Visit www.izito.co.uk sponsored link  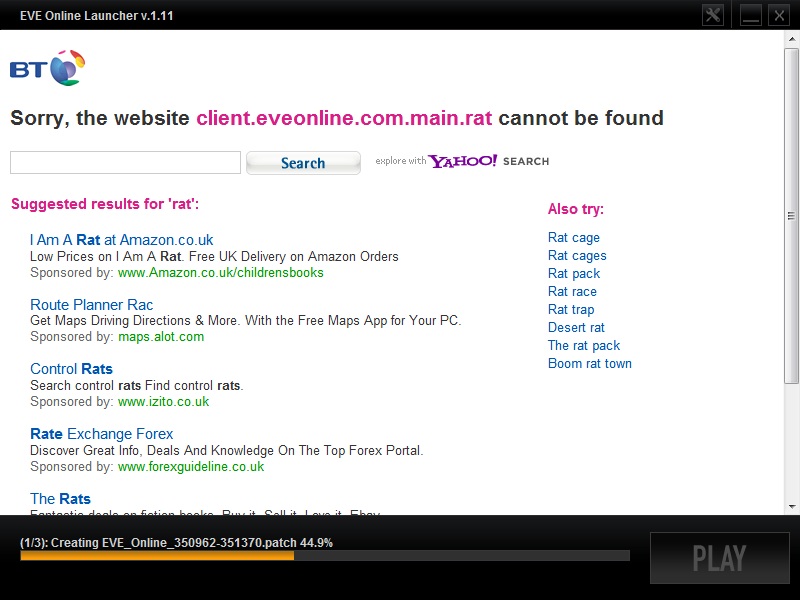pyautogui.click(x=163, y=402)
